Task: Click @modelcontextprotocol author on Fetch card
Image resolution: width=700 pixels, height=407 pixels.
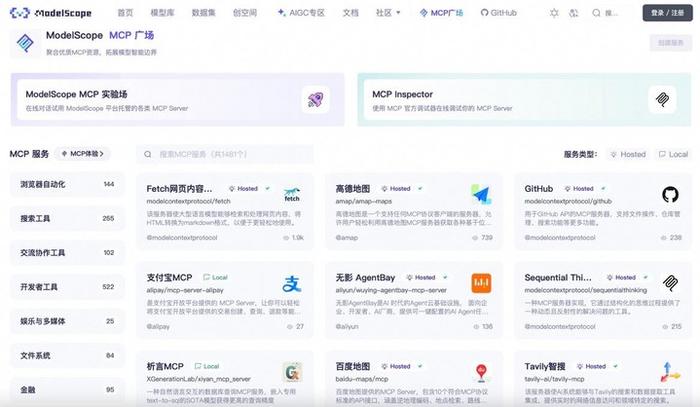Action: [x=182, y=238]
